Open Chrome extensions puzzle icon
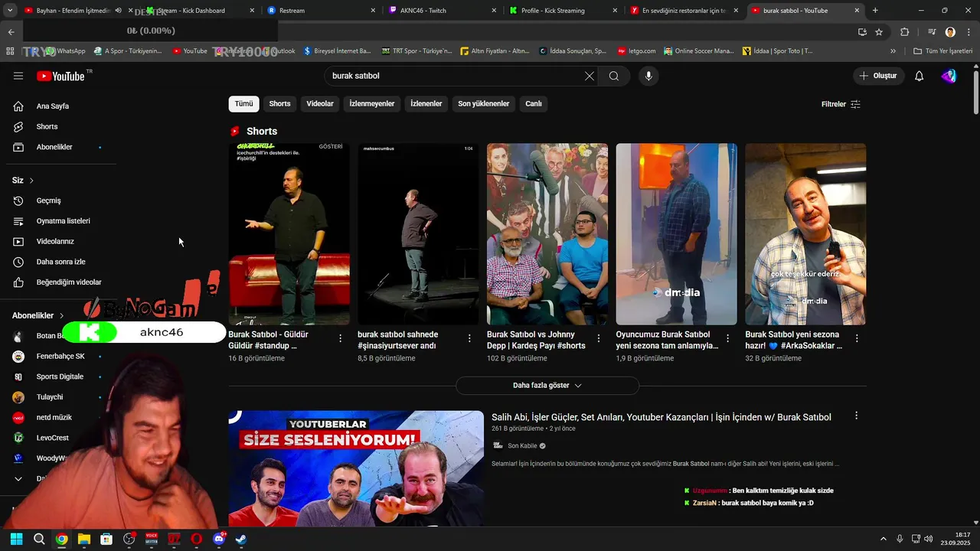This screenshot has width=980, height=551. (x=904, y=32)
